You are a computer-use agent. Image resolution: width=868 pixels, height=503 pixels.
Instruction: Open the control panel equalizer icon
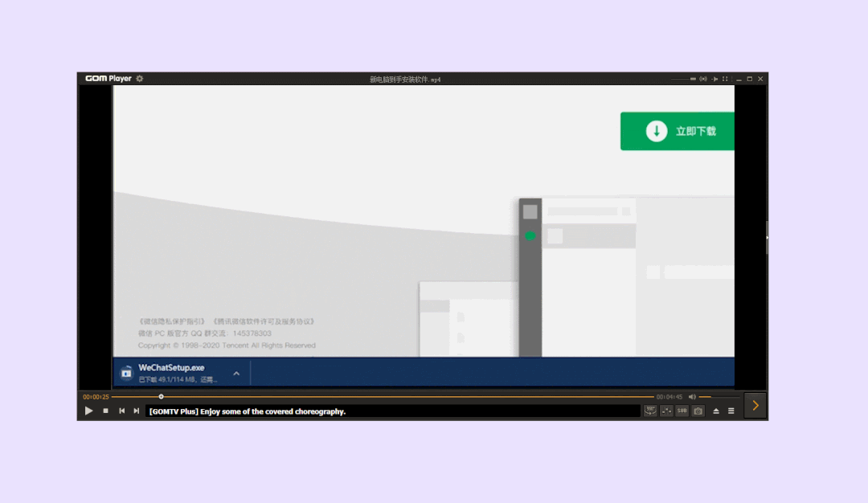[x=666, y=411]
